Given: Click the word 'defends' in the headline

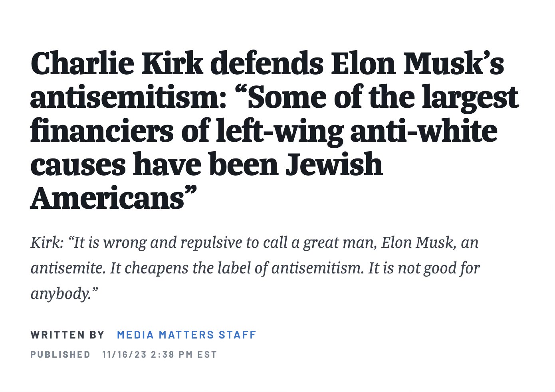Looking at the screenshot, I should tap(267, 64).
